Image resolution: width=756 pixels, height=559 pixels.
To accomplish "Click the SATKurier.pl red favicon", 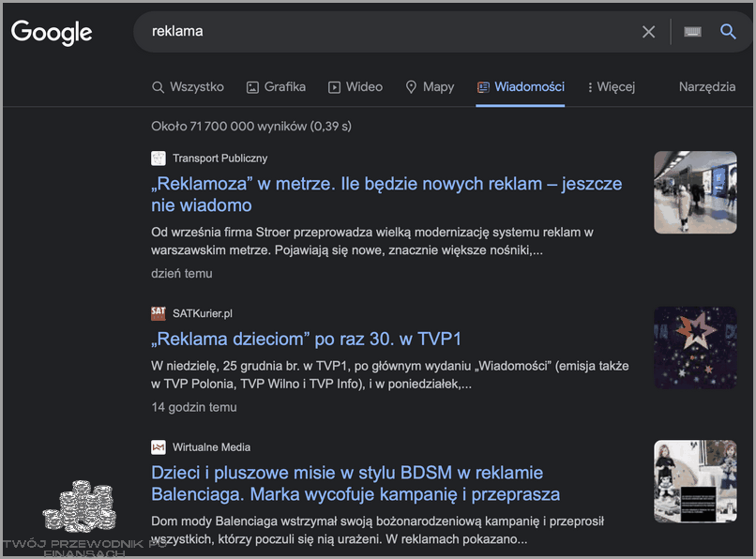I will coord(157,313).
